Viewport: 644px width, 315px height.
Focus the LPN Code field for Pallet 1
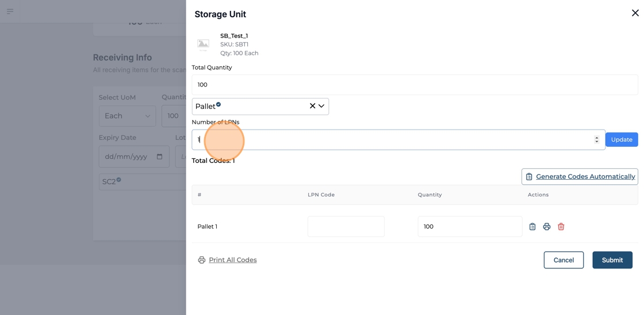[346, 226]
